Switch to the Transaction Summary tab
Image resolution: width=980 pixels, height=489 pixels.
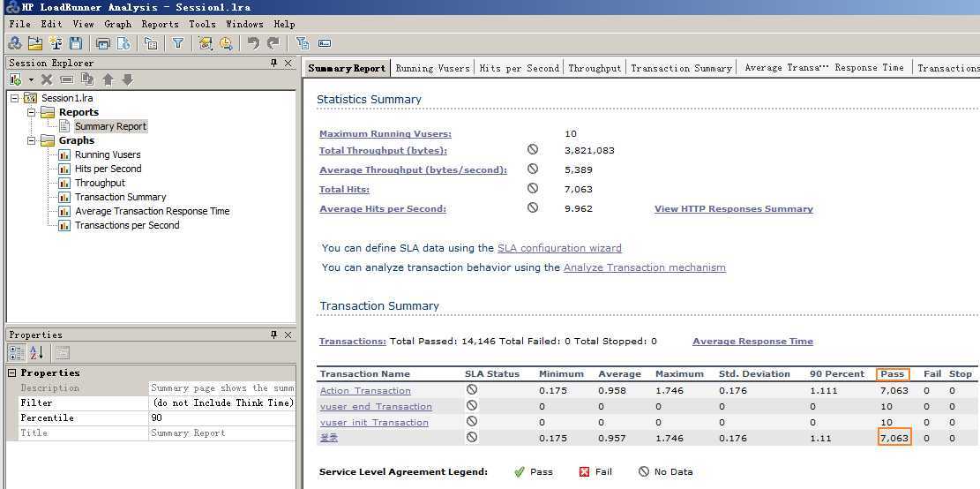pos(681,68)
